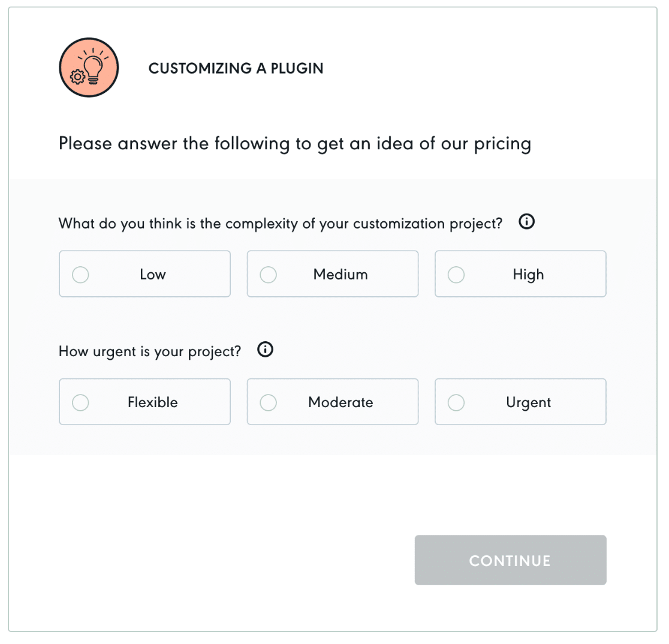Click the Continue button
The width and height of the screenshot is (669, 644).
coord(510,561)
